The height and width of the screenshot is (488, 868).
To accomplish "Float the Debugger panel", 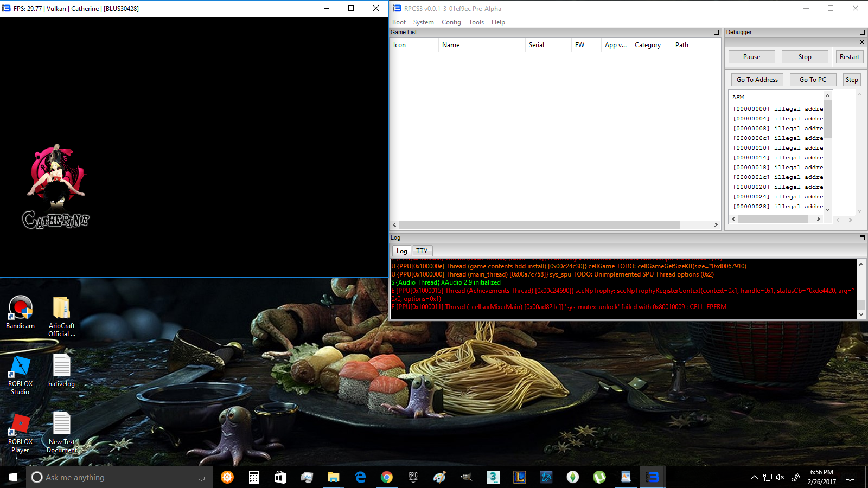I will pyautogui.click(x=862, y=33).
